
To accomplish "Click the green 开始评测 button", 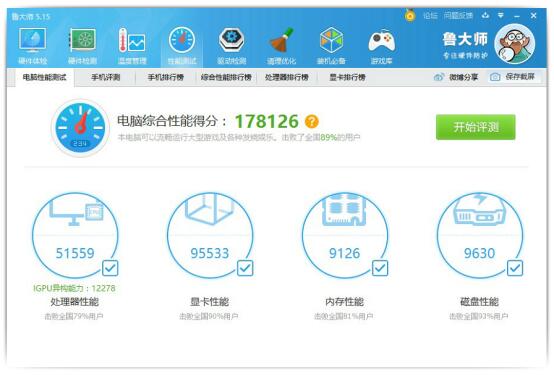I will (476, 127).
